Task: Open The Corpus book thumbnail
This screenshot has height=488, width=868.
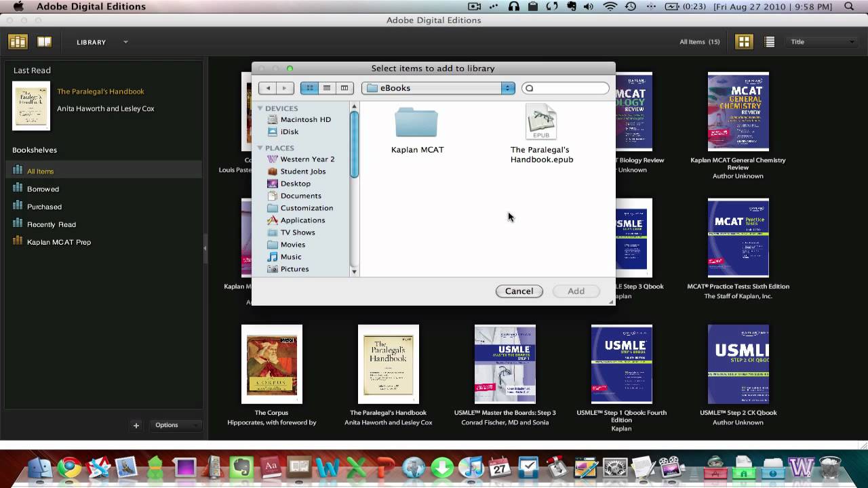Action: point(272,364)
